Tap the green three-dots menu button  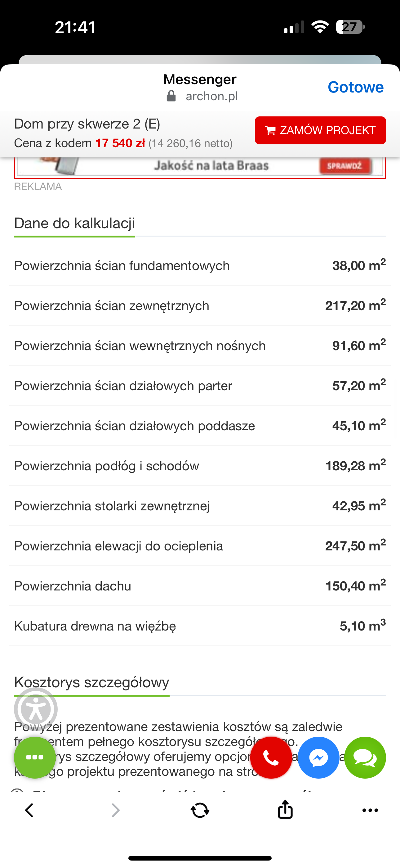tap(35, 757)
